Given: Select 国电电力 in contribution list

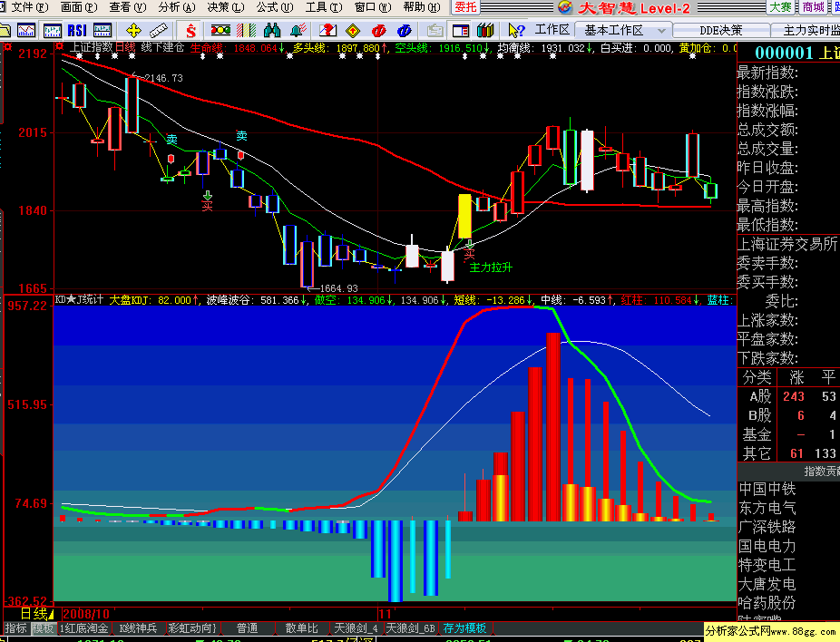Looking at the screenshot, I should click(767, 546).
